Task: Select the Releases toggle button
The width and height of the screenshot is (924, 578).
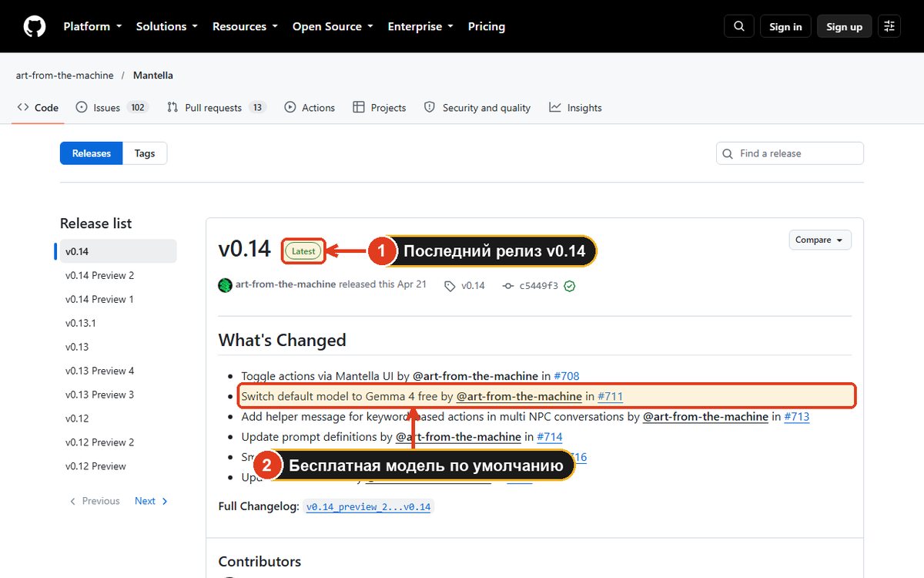Action: click(x=92, y=153)
